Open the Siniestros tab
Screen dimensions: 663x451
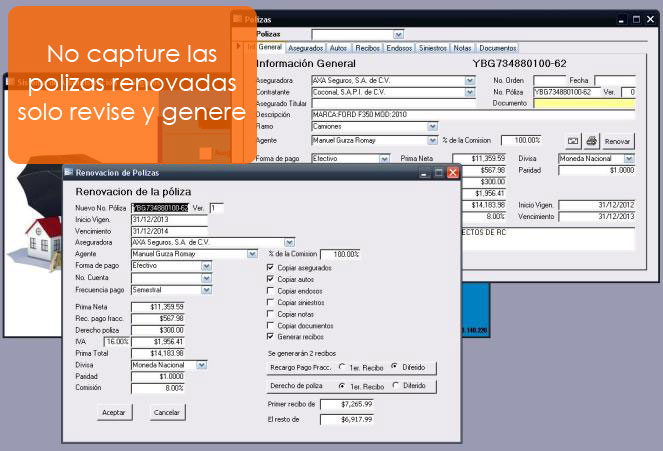point(432,48)
